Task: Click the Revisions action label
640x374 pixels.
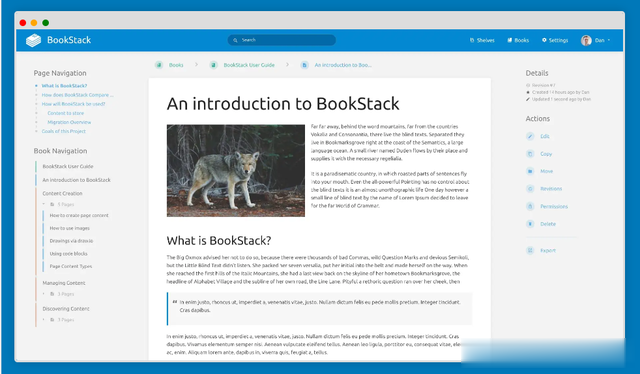Action: click(x=551, y=189)
